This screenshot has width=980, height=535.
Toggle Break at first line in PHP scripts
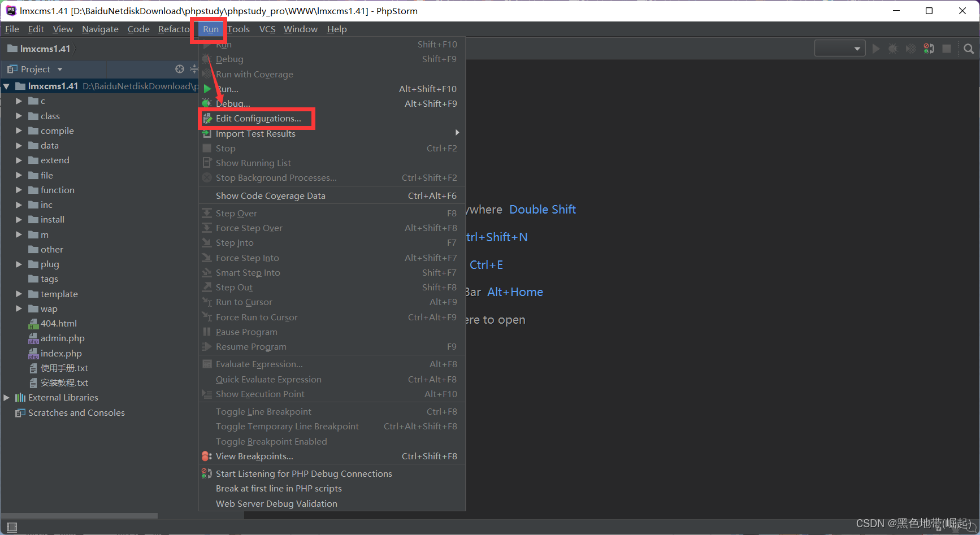(x=279, y=488)
